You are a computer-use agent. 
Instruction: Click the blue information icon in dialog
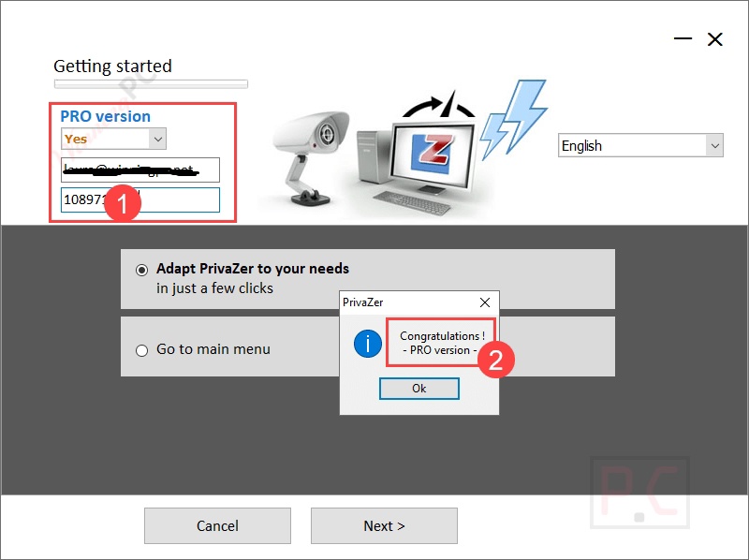[368, 344]
